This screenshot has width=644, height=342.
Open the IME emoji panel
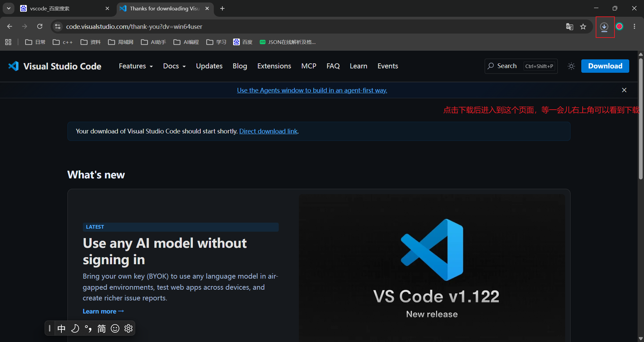115,328
